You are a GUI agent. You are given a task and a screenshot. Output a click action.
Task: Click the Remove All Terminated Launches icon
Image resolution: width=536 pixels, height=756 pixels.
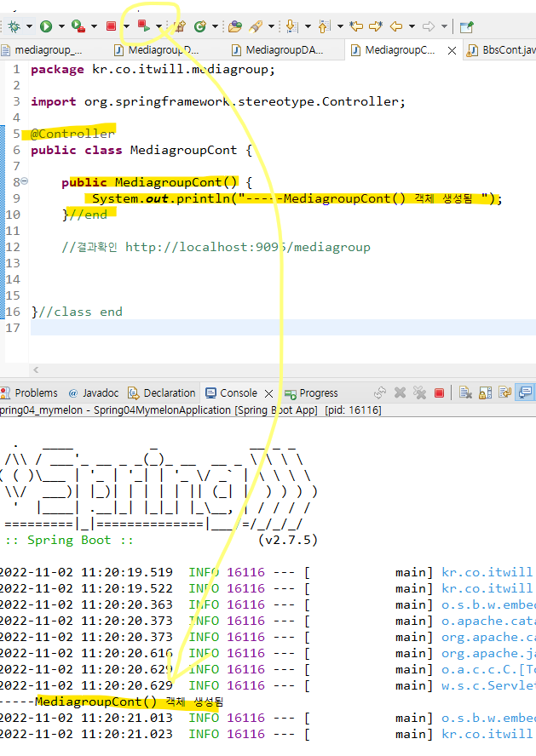click(x=420, y=393)
